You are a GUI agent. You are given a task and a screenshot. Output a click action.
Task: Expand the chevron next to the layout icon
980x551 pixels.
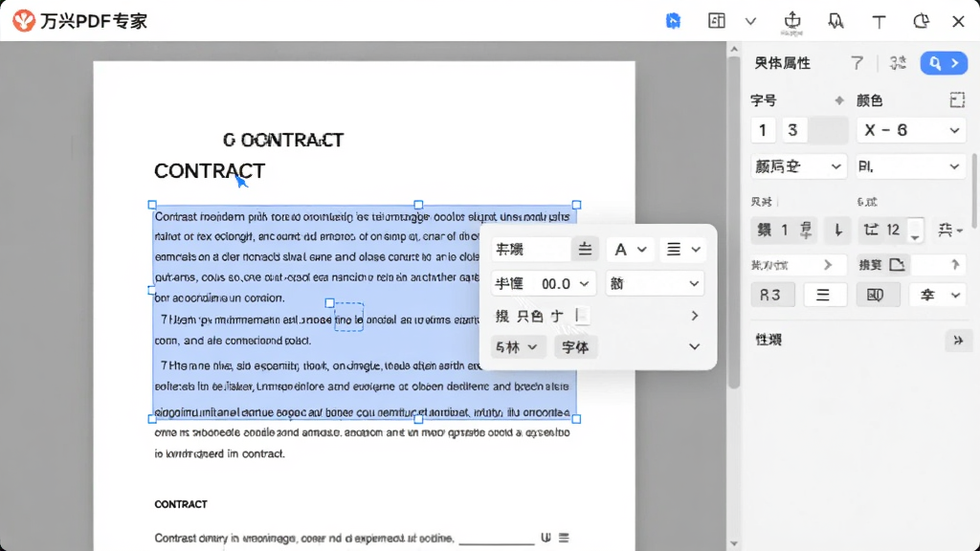[750, 21]
